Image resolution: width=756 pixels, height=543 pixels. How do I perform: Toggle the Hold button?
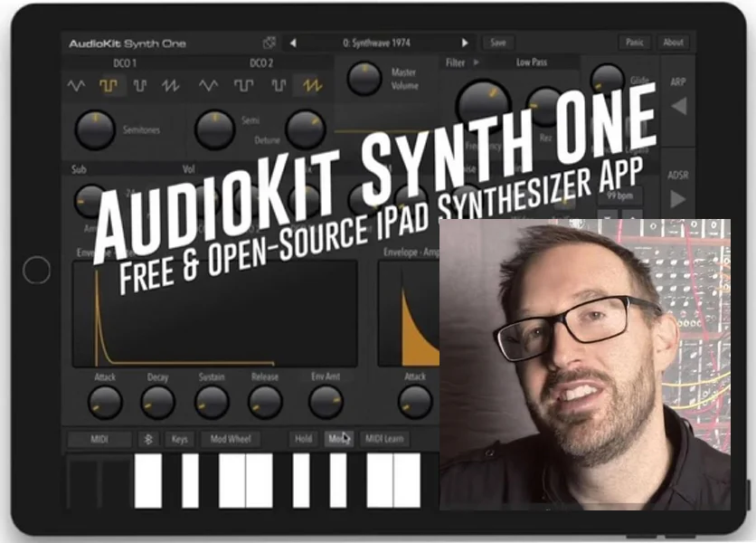[x=303, y=439]
